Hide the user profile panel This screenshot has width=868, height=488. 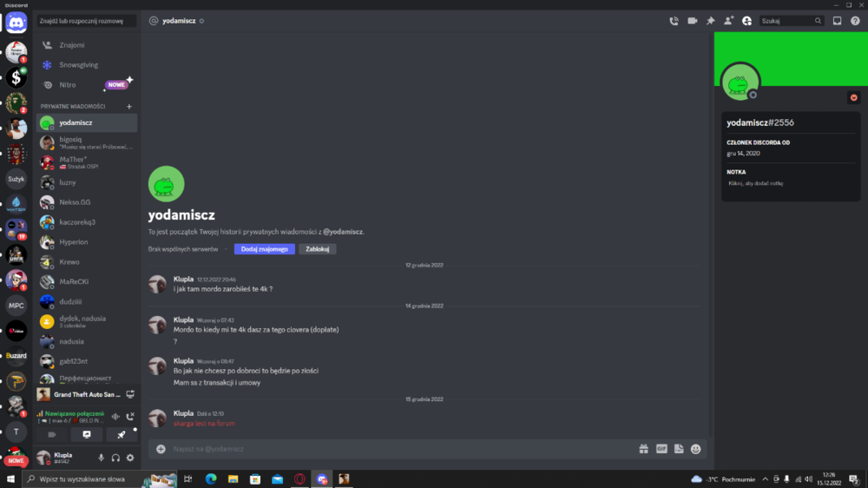[x=746, y=21]
